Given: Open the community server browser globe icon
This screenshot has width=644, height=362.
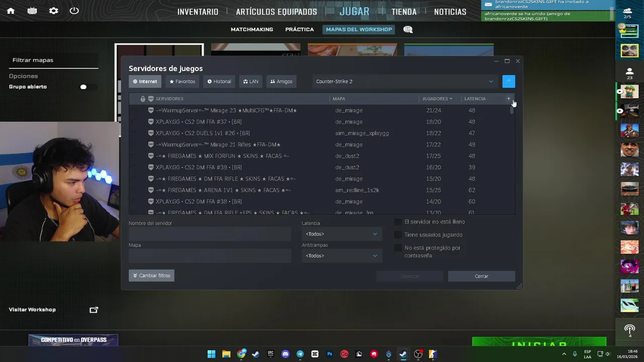Looking at the screenshot, I should (408, 29).
